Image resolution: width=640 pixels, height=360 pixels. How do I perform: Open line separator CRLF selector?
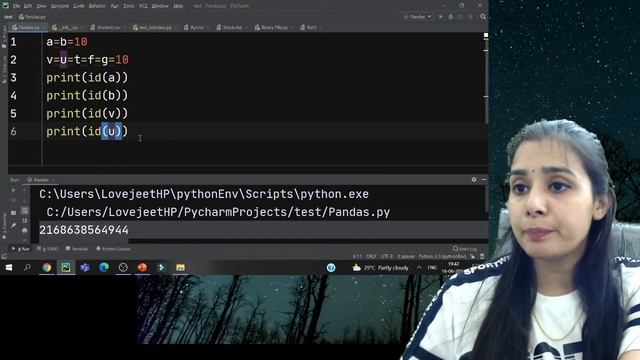point(371,256)
